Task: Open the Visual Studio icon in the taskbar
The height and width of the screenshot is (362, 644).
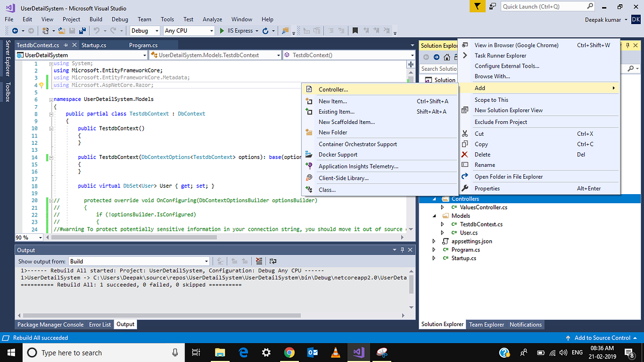Action: pos(358,352)
